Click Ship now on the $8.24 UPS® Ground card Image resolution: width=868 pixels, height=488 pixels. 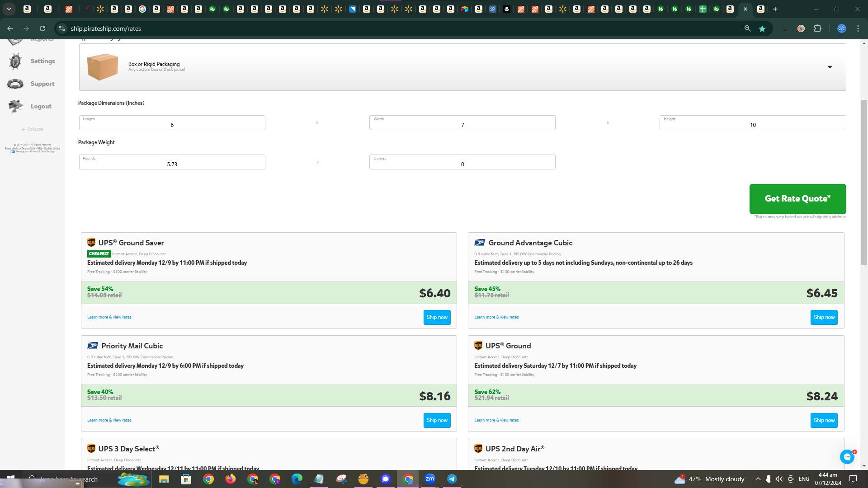(824, 420)
